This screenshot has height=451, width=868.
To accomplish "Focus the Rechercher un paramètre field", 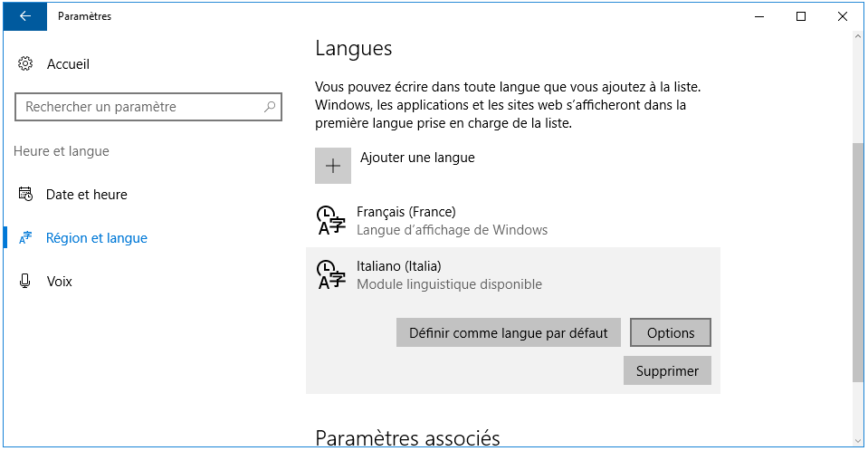I will click(148, 106).
